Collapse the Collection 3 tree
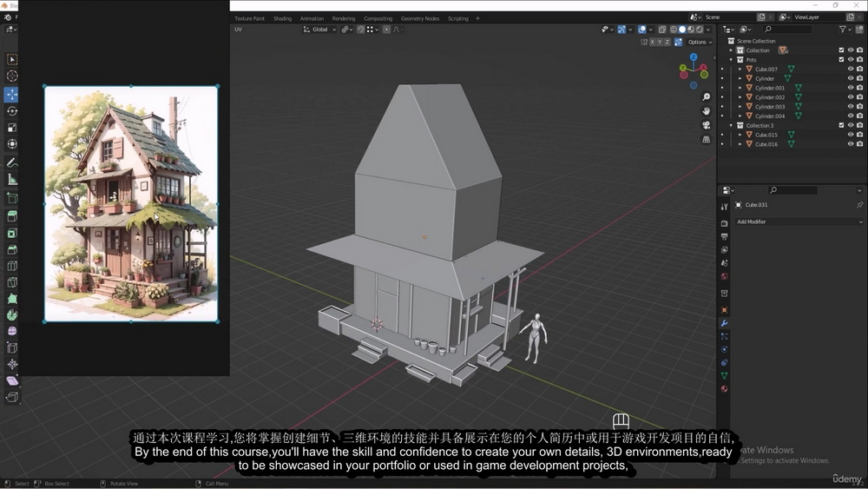Image resolution: width=868 pixels, height=489 pixels. coord(731,126)
